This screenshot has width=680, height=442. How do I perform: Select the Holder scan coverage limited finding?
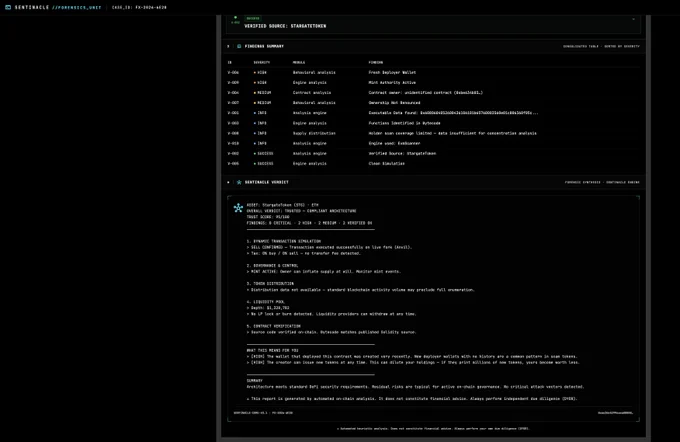point(452,133)
